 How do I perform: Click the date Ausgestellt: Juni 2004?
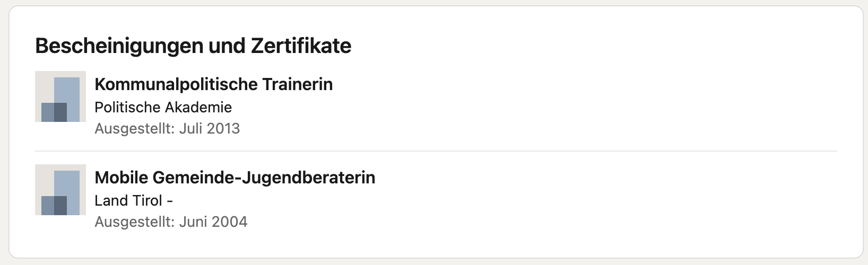click(x=171, y=222)
